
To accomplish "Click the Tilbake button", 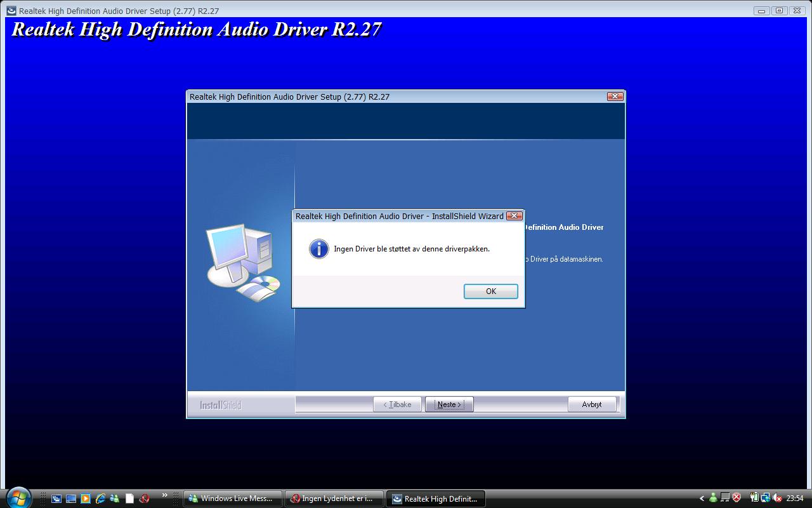I will [x=397, y=404].
